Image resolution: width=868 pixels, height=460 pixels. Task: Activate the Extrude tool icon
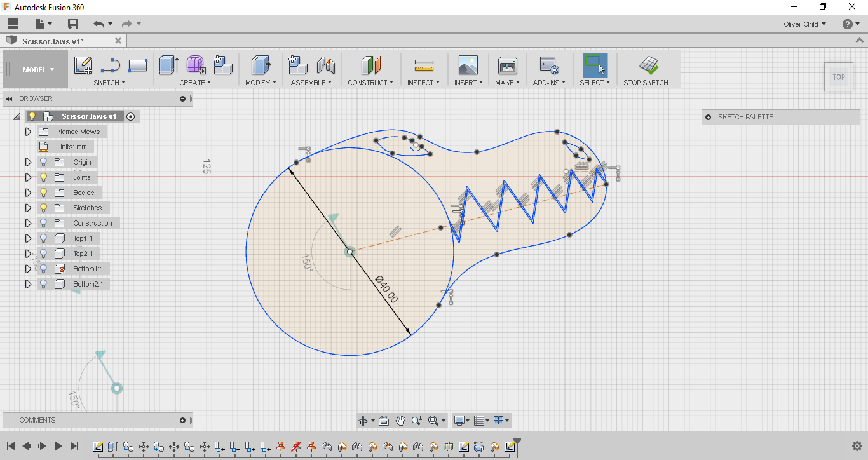point(168,65)
